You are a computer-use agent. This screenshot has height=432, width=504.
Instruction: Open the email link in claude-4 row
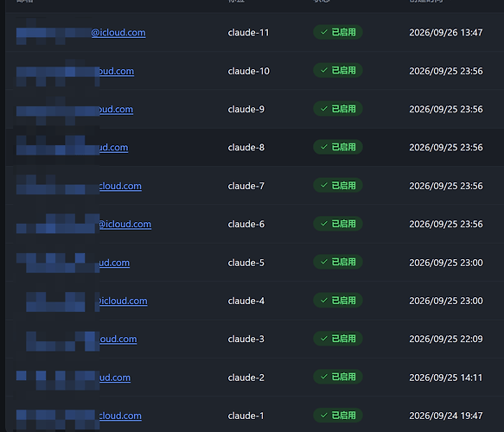(x=82, y=301)
